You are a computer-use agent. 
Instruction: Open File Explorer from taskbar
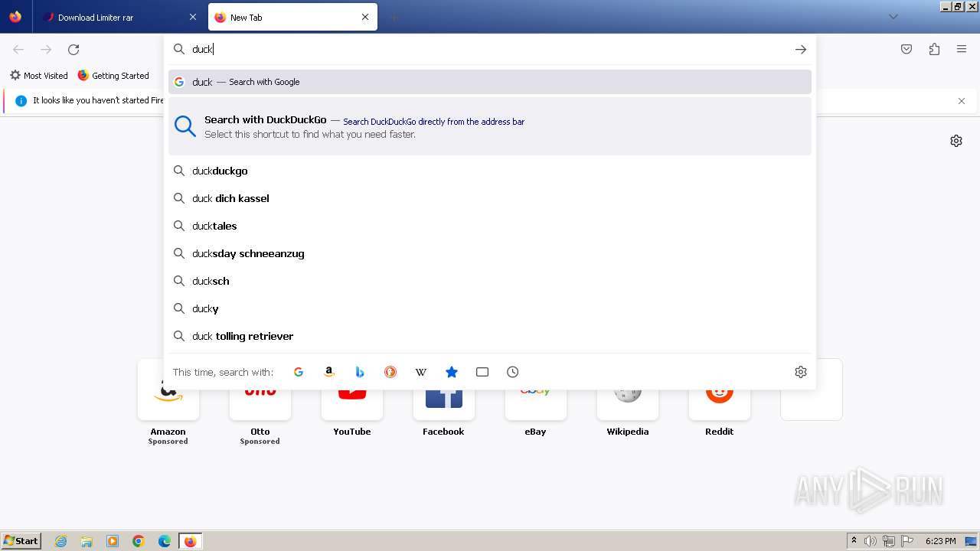click(x=87, y=541)
